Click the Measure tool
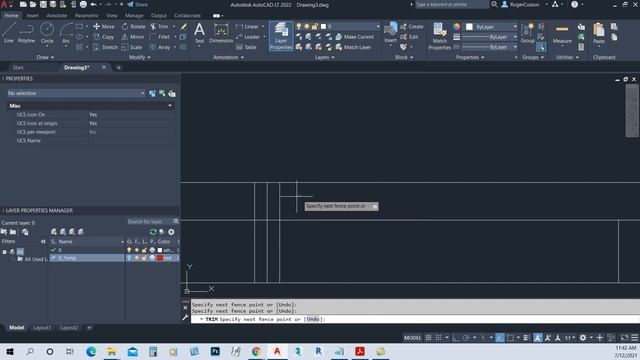The height and width of the screenshot is (360, 640). 562,34
